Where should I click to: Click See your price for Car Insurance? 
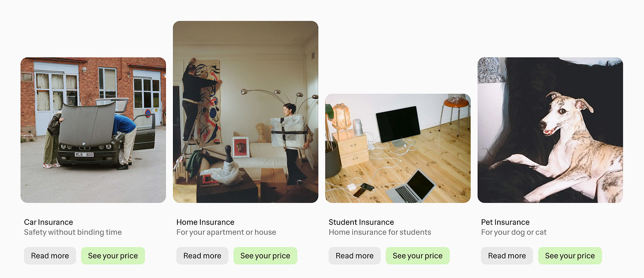pyautogui.click(x=113, y=256)
